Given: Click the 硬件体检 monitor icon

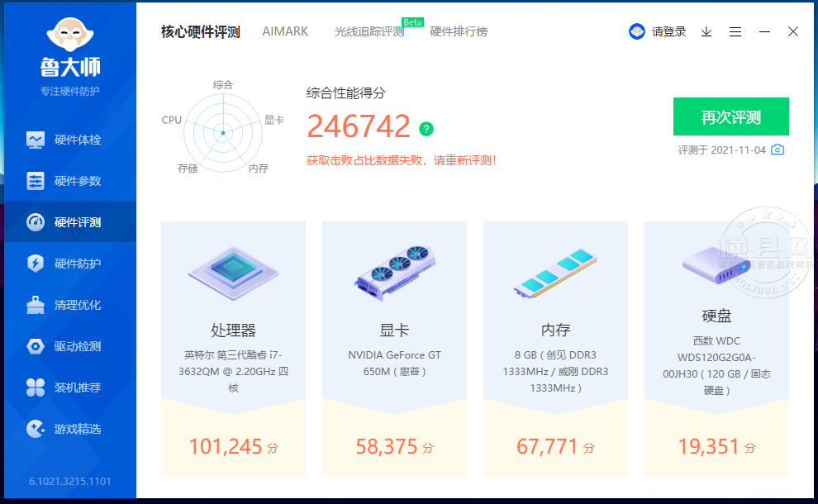Looking at the screenshot, I should tap(36, 140).
